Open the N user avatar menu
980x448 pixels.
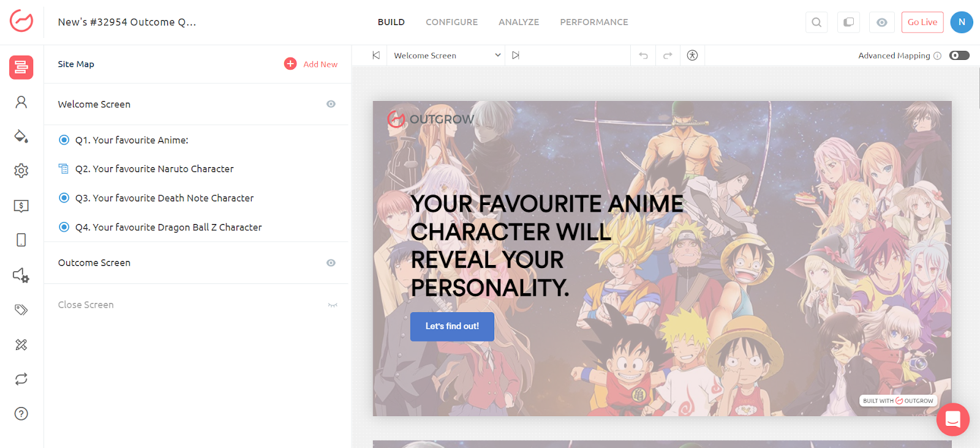[x=962, y=22]
